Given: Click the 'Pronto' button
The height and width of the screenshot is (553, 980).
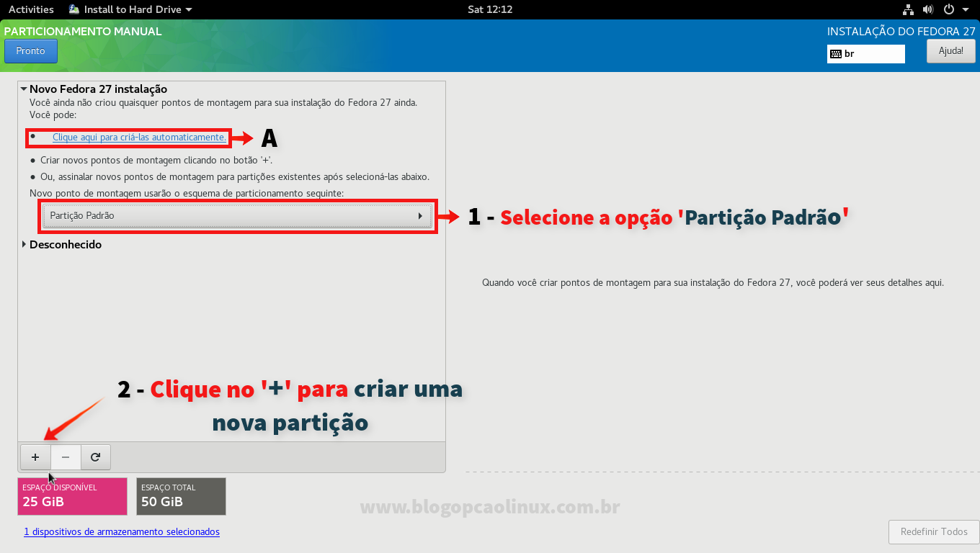Looking at the screenshot, I should [x=31, y=51].
